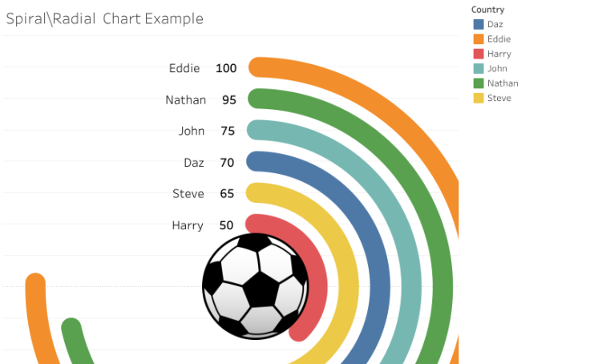This screenshot has width=590, height=364.
Task: Click the value 50 beside Harry
Action: (x=227, y=226)
